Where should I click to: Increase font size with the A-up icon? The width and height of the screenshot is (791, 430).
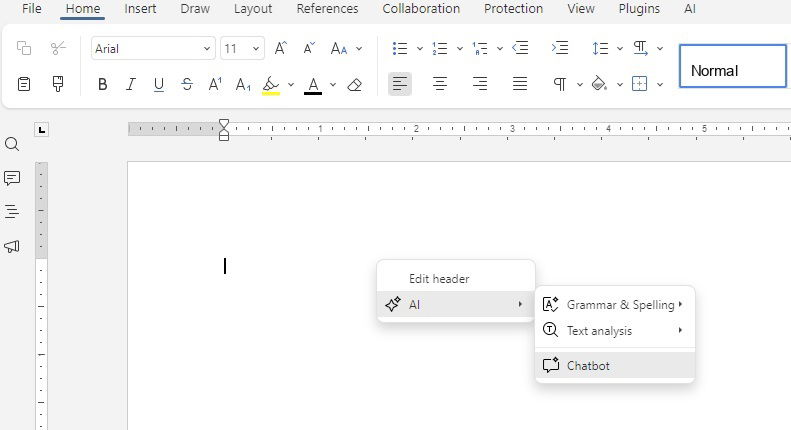tap(280, 48)
